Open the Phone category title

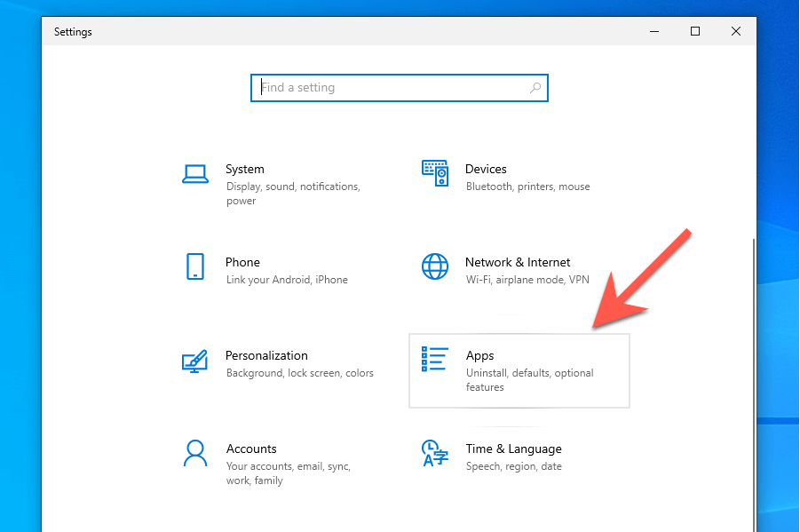pos(243,262)
